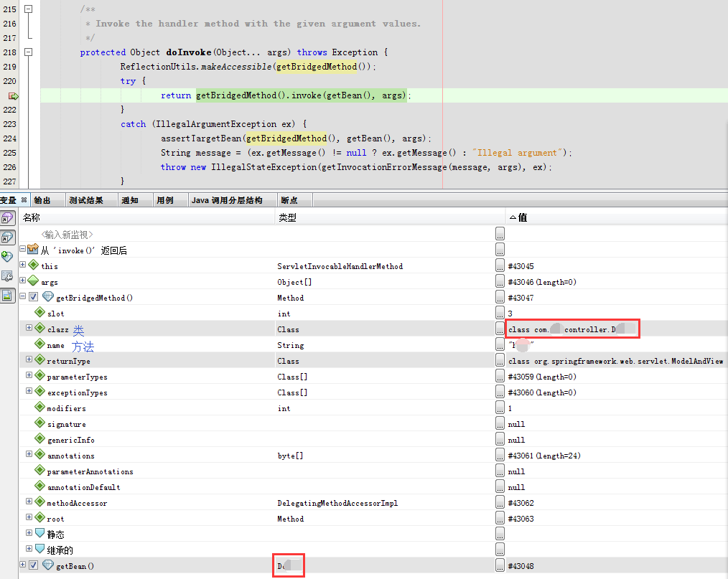Image resolution: width=728 pixels, height=579 pixels.
Task: Click the 输入新监视 input field
Action: click(67, 235)
